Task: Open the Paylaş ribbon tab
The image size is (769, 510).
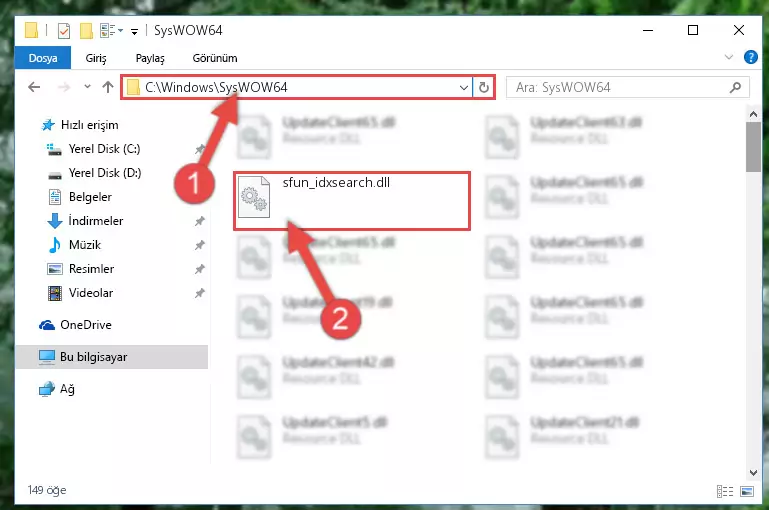Action: click(x=150, y=58)
